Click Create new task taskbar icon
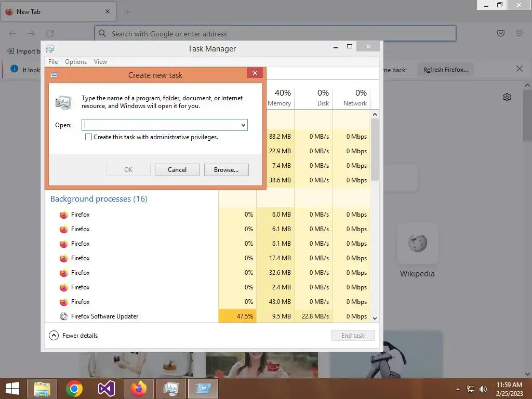Viewport: 532px width, 399px height. click(203, 389)
